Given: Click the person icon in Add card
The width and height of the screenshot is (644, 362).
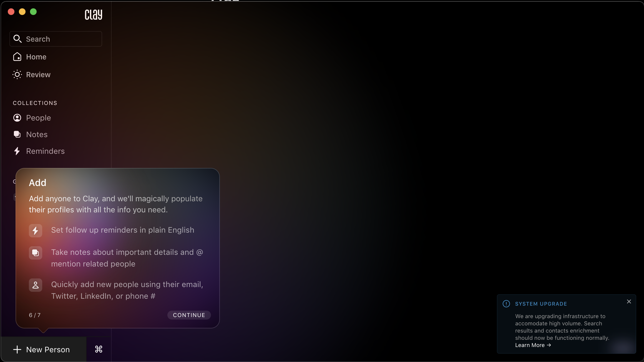Looking at the screenshot, I should pos(36,285).
